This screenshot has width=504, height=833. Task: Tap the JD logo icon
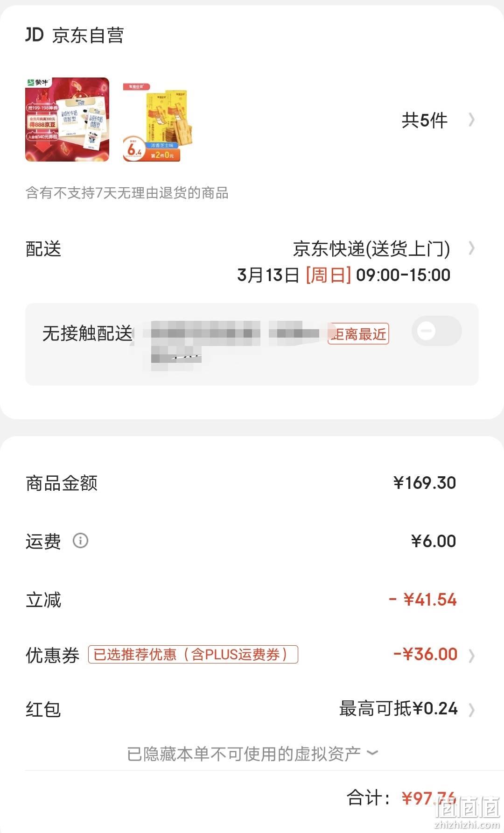point(34,35)
